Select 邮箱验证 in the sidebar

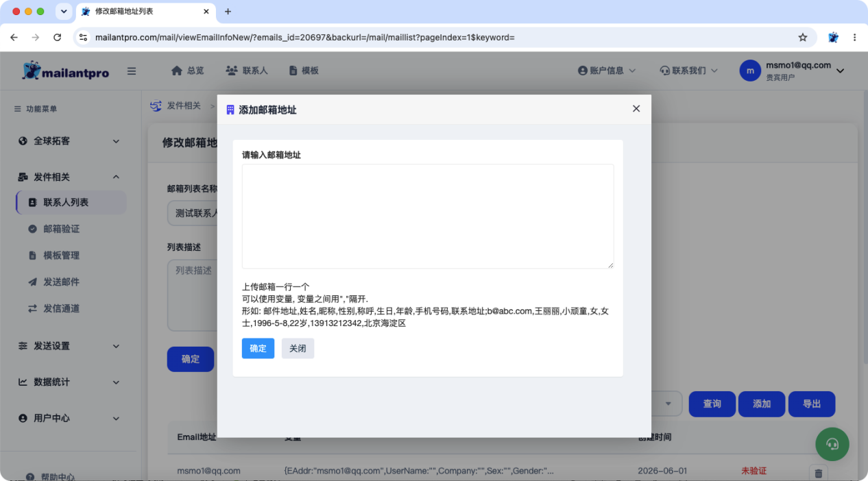(x=61, y=229)
